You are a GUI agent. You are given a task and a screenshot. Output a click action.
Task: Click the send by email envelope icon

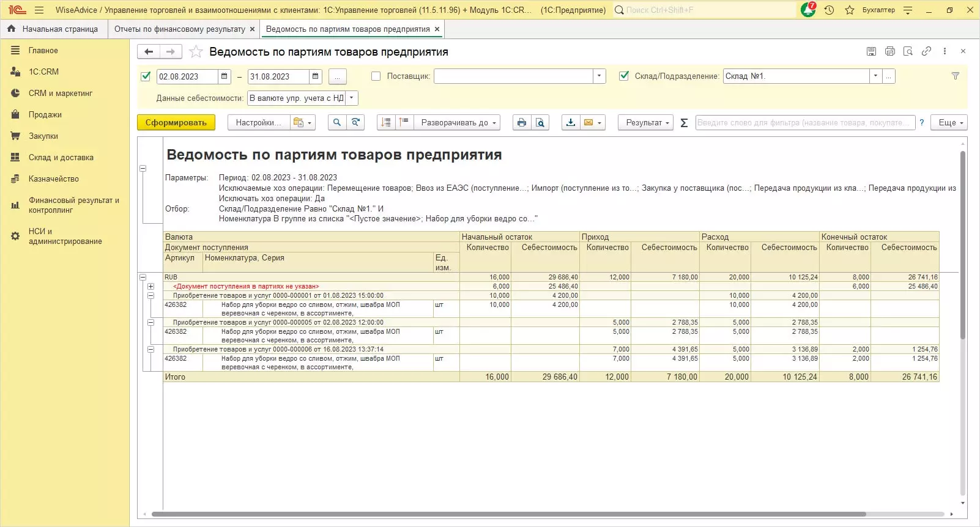tap(588, 123)
